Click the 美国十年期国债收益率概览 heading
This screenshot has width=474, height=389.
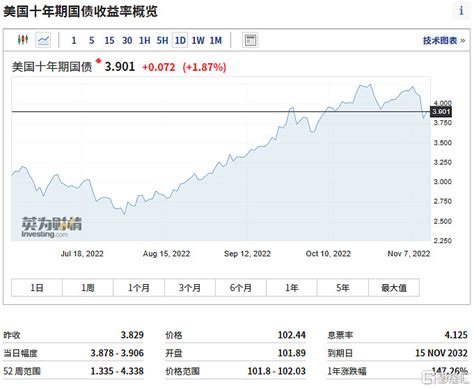pos(80,12)
